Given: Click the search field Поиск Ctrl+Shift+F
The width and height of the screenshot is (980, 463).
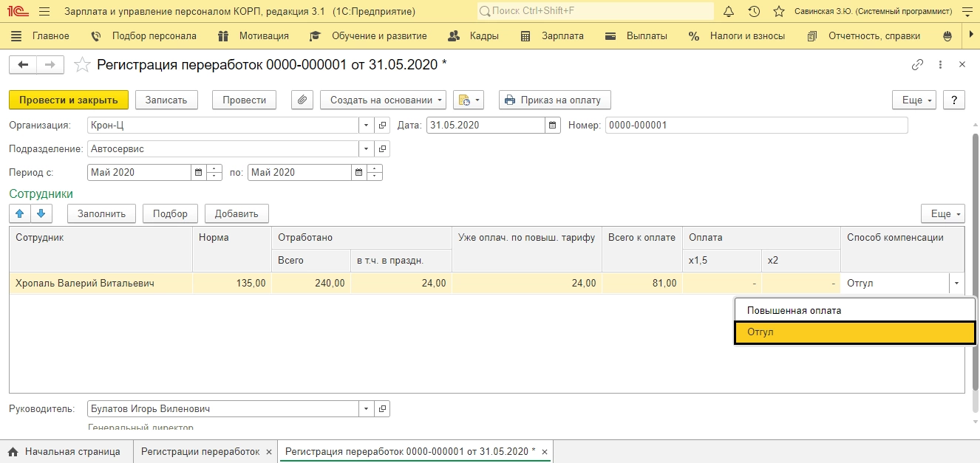Looking at the screenshot, I should (x=596, y=12).
